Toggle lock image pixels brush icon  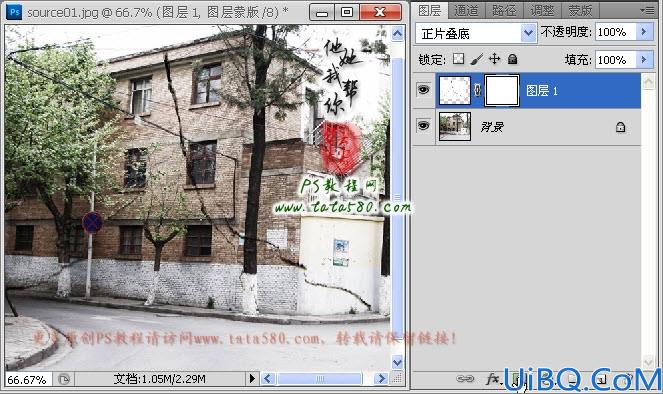(x=477, y=59)
